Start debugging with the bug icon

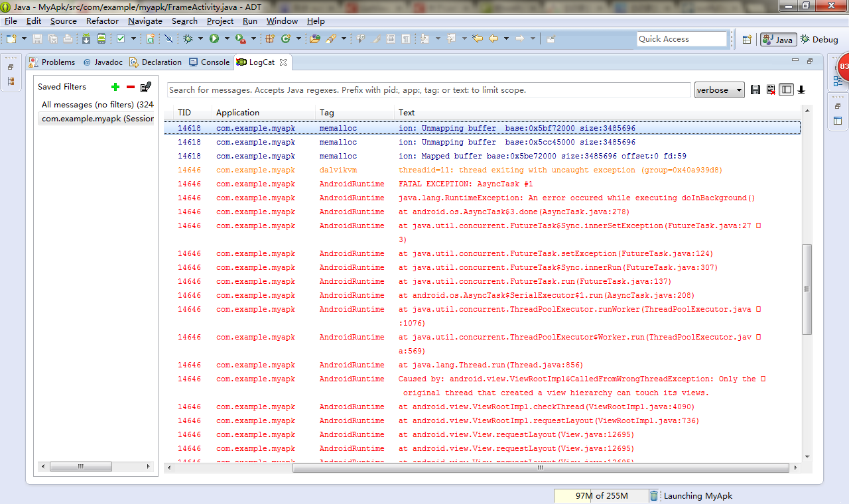(x=188, y=39)
